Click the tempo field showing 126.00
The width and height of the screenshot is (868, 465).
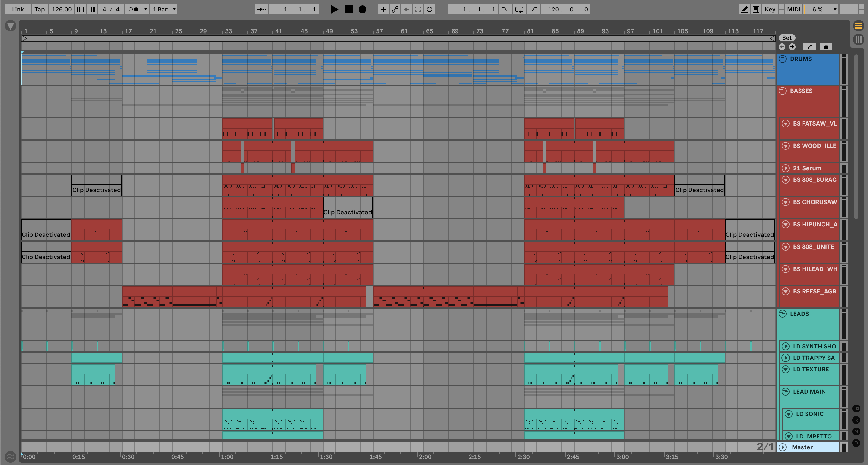point(61,9)
